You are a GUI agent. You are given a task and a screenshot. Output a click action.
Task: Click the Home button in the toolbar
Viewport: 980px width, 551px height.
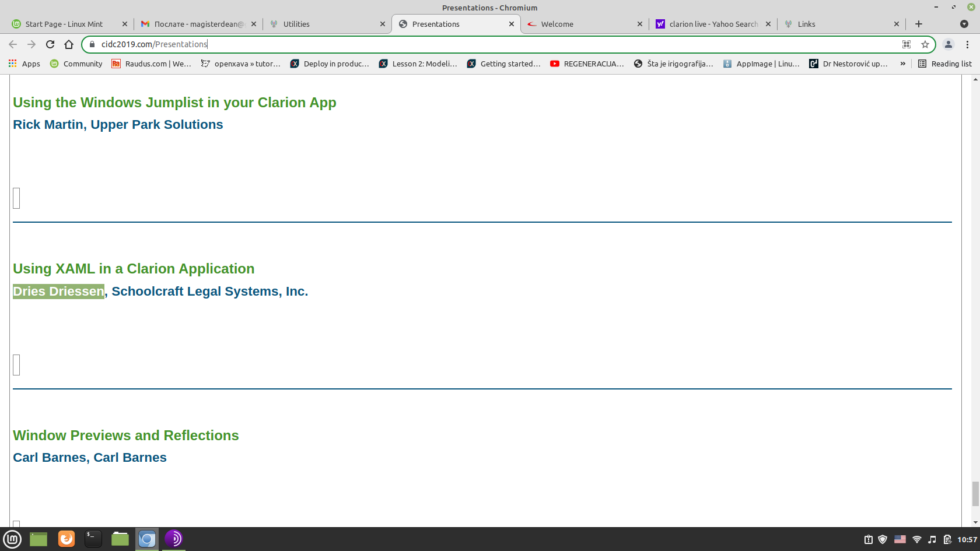point(69,44)
